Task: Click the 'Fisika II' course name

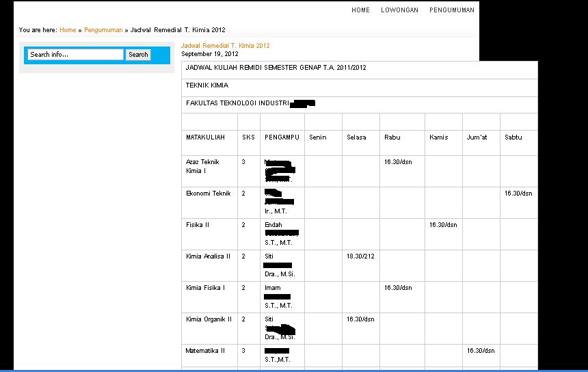Action: coord(197,225)
